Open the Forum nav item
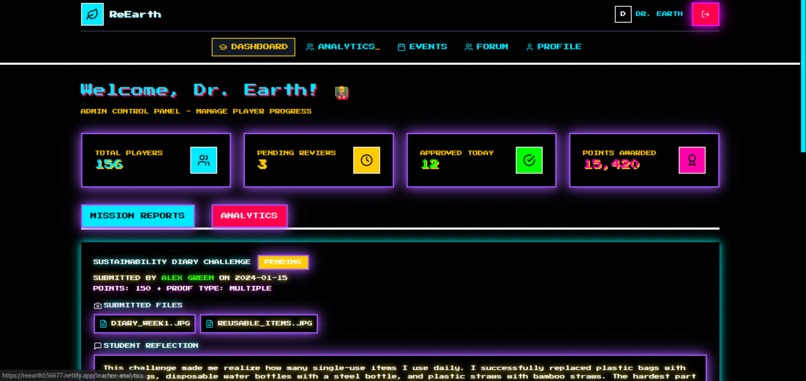The width and height of the screenshot is (806, 381). pos(486,47)
